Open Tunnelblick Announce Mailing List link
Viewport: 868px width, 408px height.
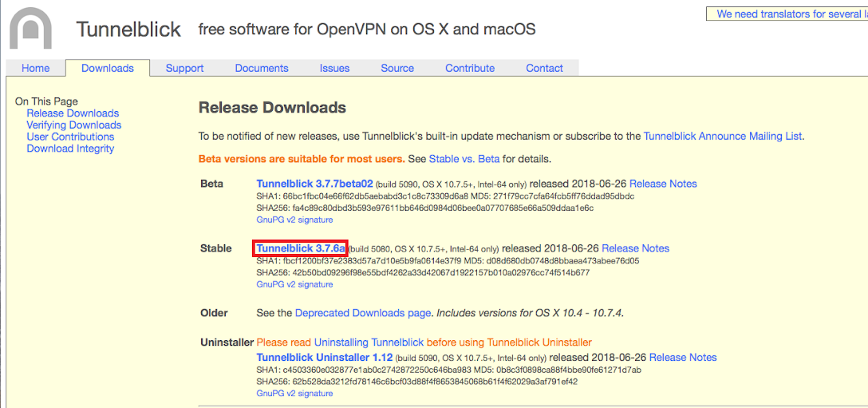[723, 137]
